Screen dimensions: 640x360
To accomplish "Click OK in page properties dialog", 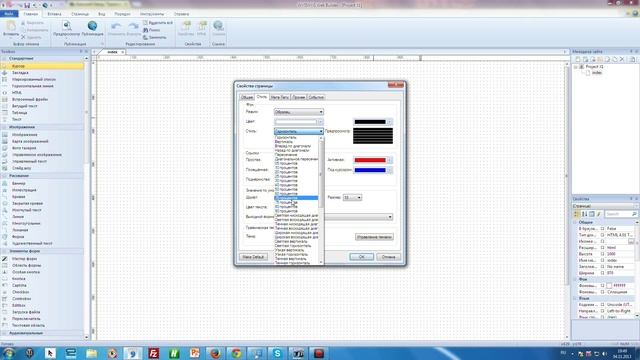I will 361,257.
